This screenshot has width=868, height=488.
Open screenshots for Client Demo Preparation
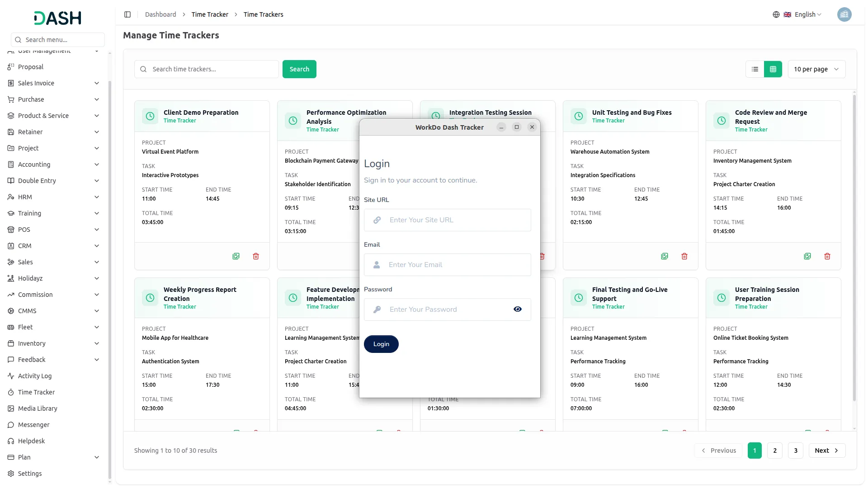[x=236, y=256]
